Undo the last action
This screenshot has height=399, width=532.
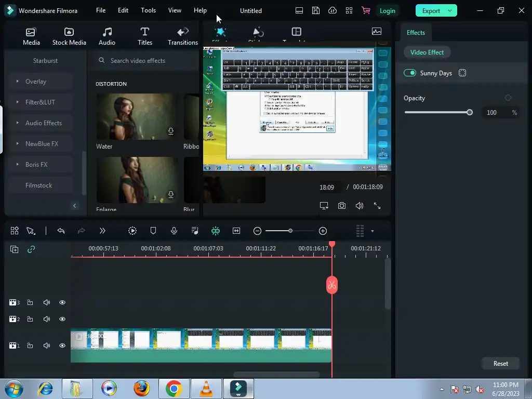click(x=61, y=231)
